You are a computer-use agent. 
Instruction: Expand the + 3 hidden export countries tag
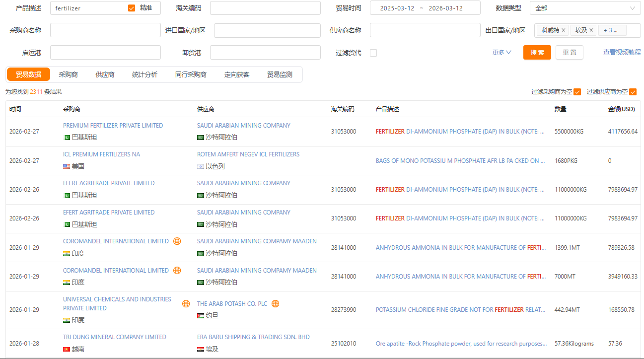click(612, 30)
